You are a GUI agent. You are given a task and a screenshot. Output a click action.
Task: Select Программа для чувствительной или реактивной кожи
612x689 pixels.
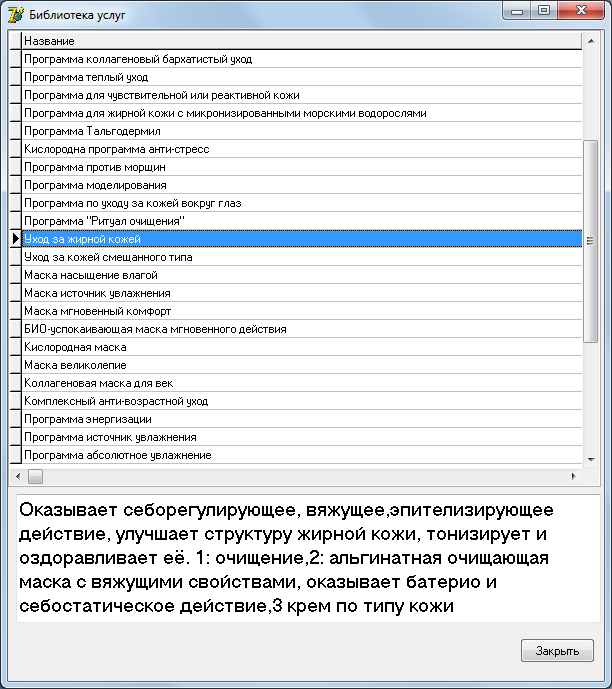[x=302, y=95]
